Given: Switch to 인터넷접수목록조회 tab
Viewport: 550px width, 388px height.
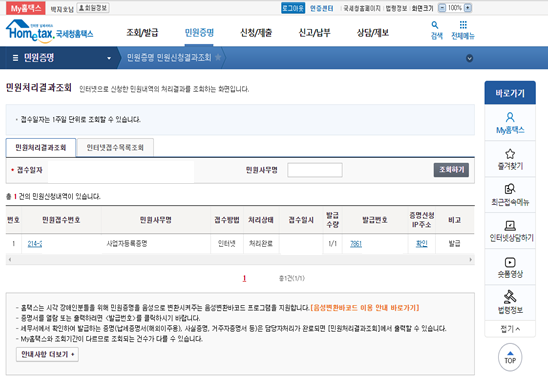Looking at the screenshot, I should (115, 147).
